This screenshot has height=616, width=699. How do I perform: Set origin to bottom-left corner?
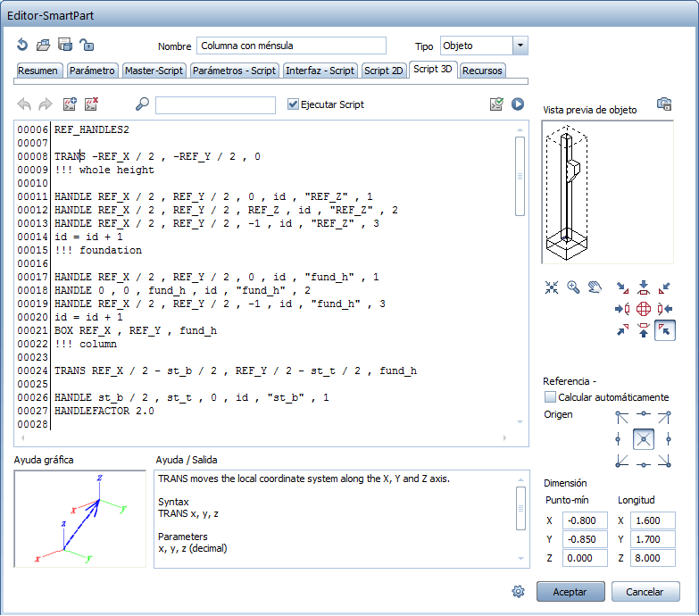pos(622,461)
